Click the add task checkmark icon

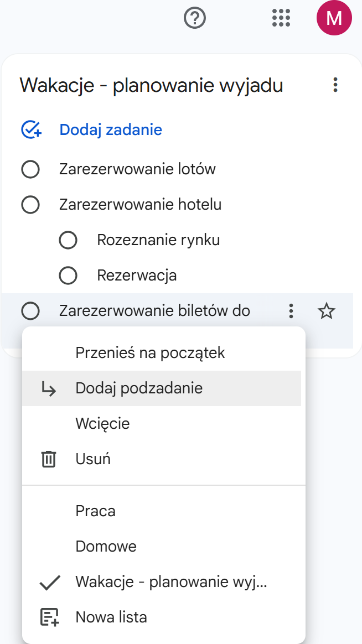point(30,130)
